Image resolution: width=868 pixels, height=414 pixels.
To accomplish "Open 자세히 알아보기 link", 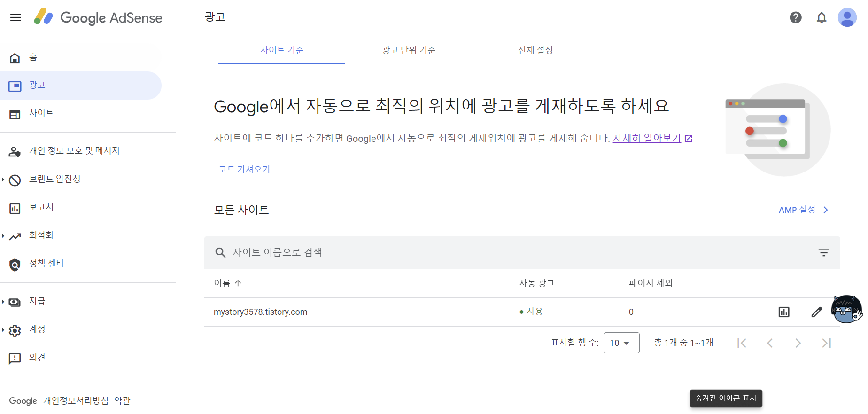I will click(x=647, y=138).
